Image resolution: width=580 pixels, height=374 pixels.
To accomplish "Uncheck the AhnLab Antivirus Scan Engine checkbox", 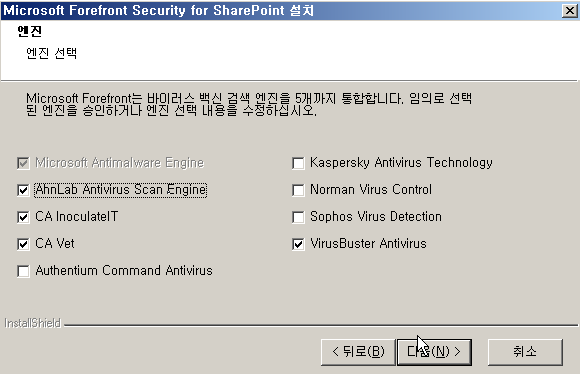I will point(23,190).
